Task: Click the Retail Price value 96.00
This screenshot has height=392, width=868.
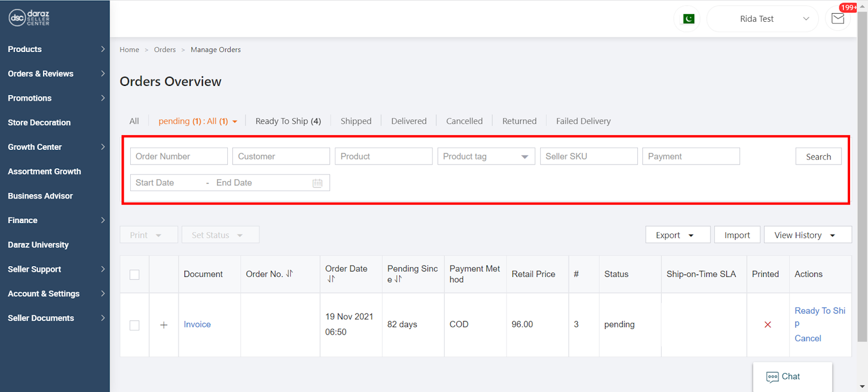Action: point(522,325)
